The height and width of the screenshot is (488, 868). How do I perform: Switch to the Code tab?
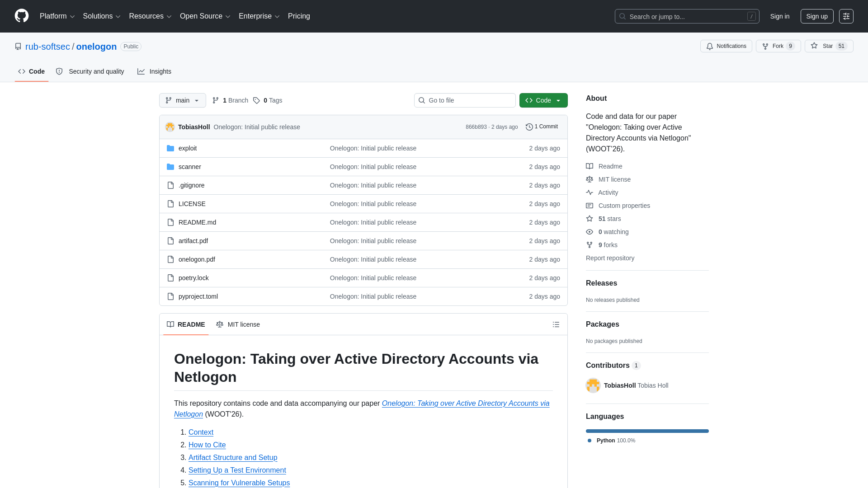point(32,71)
